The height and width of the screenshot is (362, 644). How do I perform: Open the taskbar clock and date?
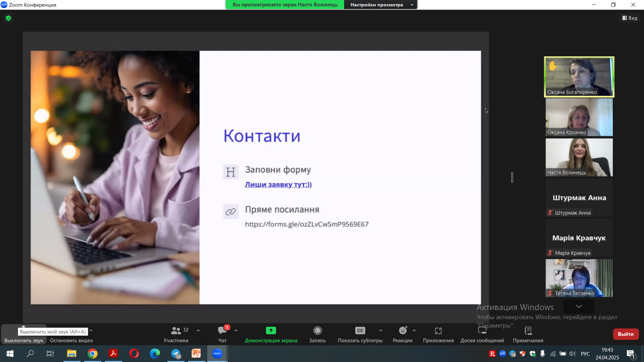pyautogui.click(x=607, y=353)
